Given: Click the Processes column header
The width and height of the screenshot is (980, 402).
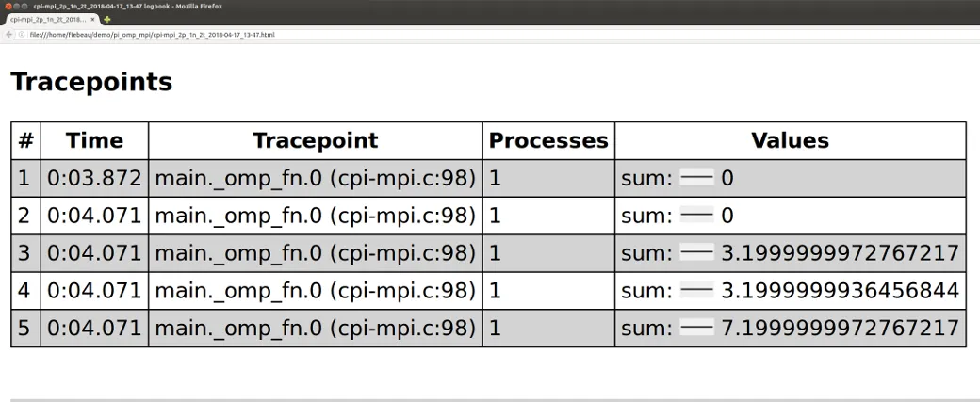Looking at the screenshot, I should pos(548,140).
